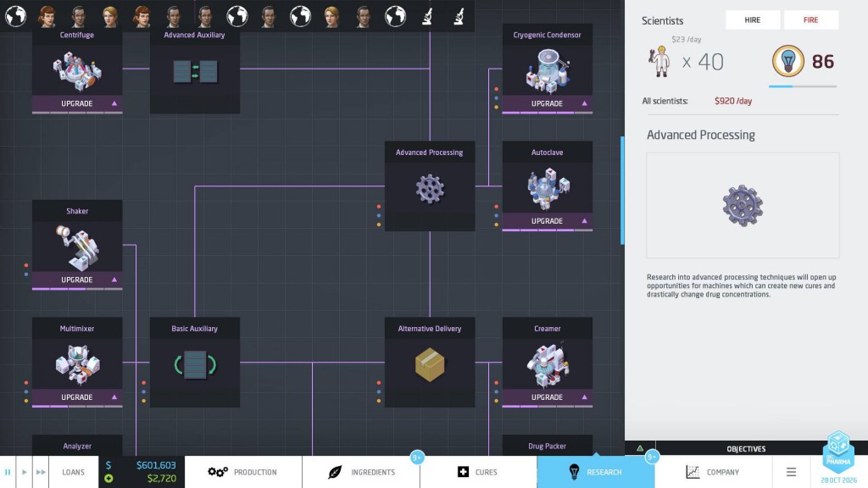Open the Loans panel
Screen dimensions: 868x488
pyautogui.click(x=74, y=472)
